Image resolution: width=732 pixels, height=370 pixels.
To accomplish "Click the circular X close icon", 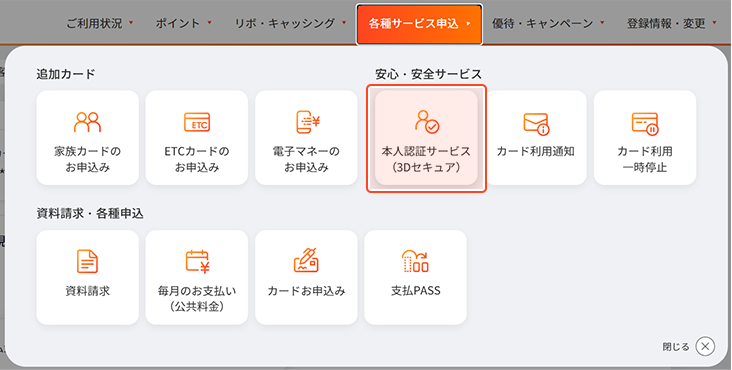I will coord(705,347).
